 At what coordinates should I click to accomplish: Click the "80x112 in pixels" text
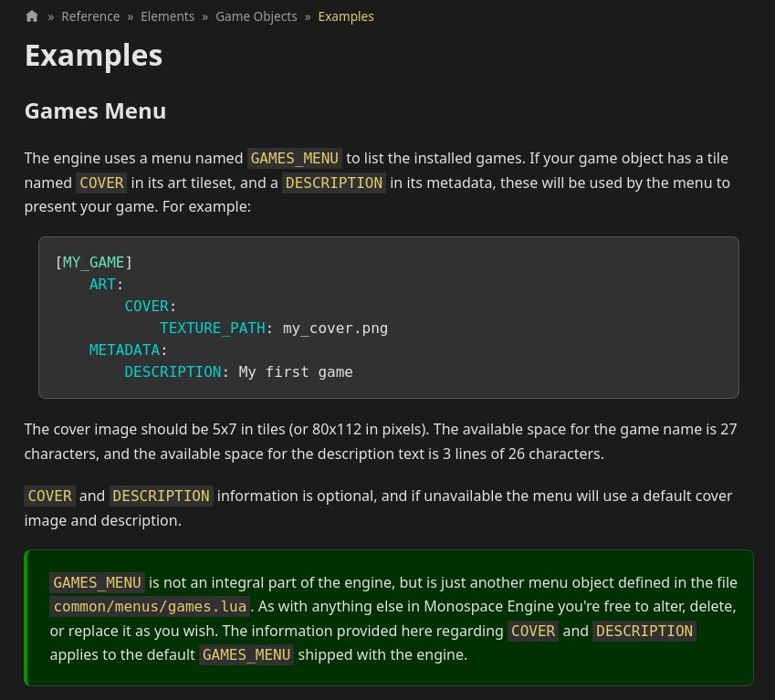pyautogui.click(x=369, y=429)
